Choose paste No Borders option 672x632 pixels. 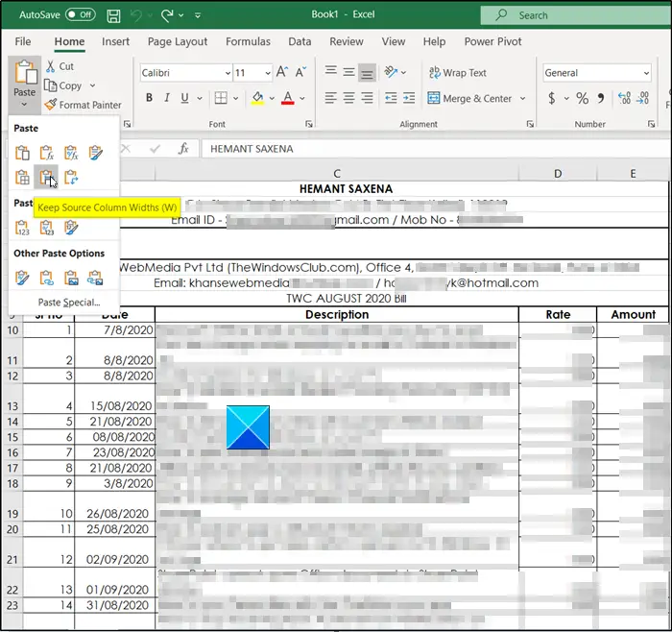pos(22,177)
